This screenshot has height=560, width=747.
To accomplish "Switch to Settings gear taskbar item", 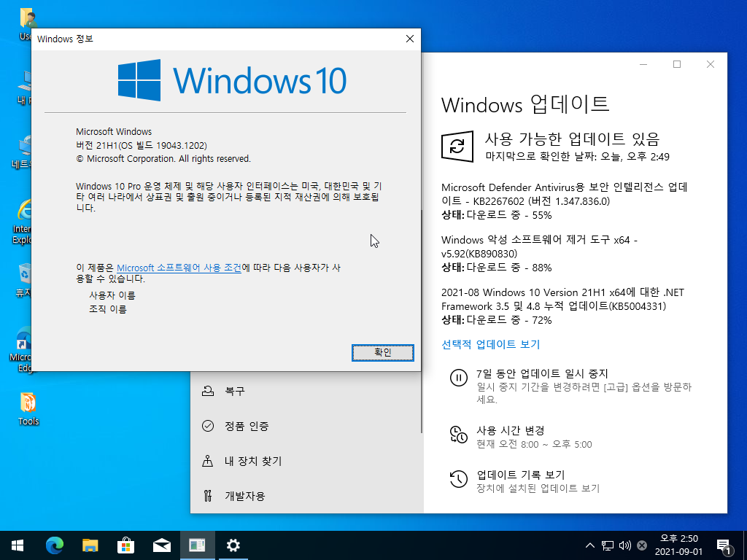I will tap(233, 545).
